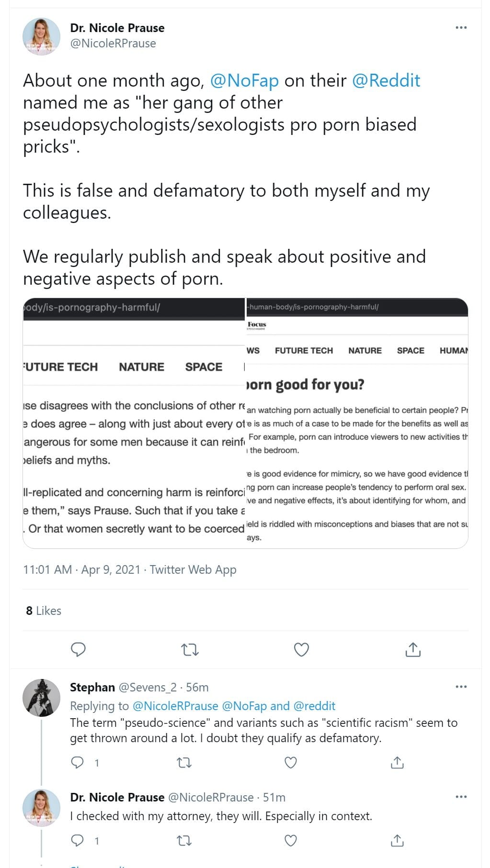Open the @NoFap mention in the tweet

coord(244,81)
